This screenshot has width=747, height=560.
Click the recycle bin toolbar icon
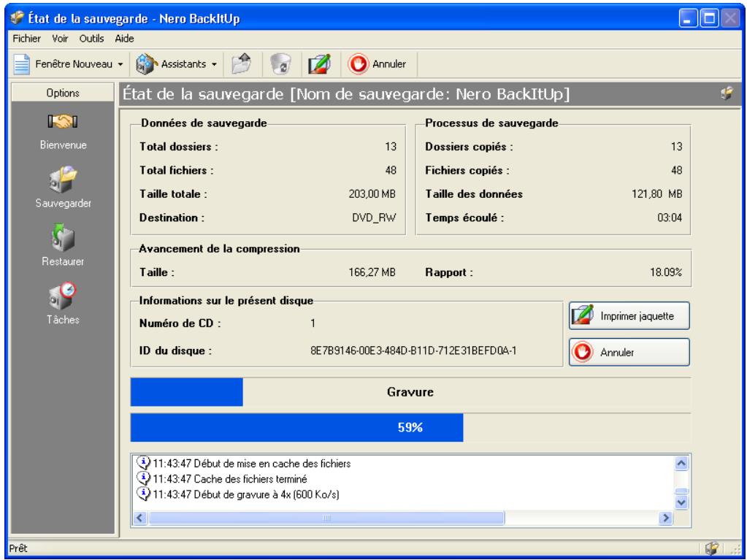tap(280, 64)
